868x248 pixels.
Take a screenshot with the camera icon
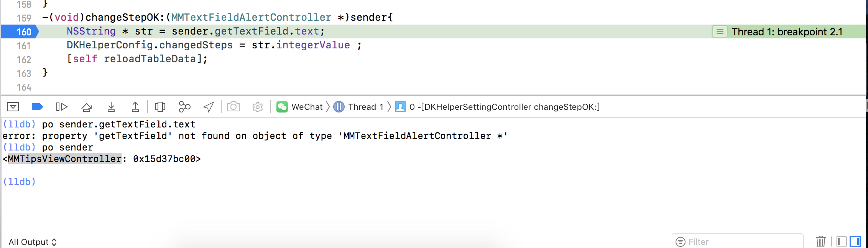coord(233,107)
